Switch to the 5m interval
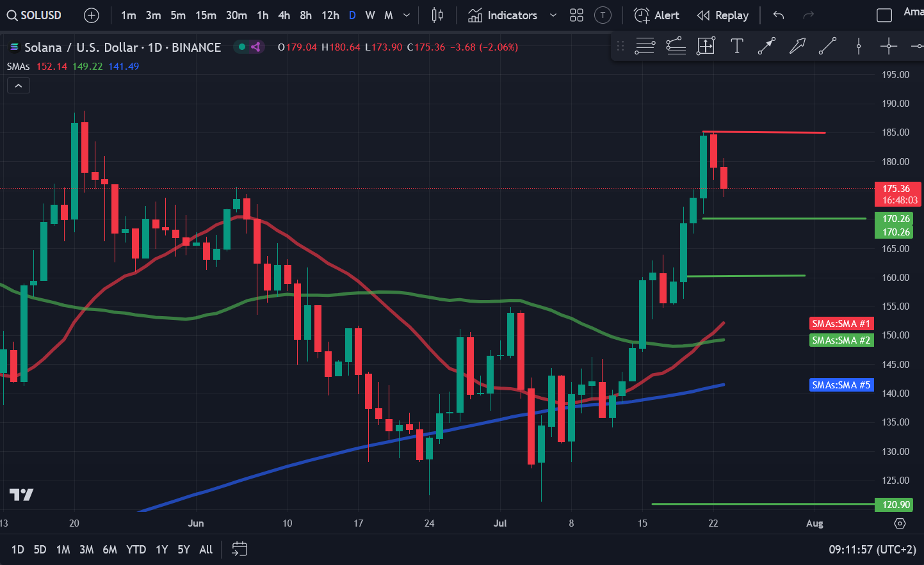The image size is (924, 565). 178,15
